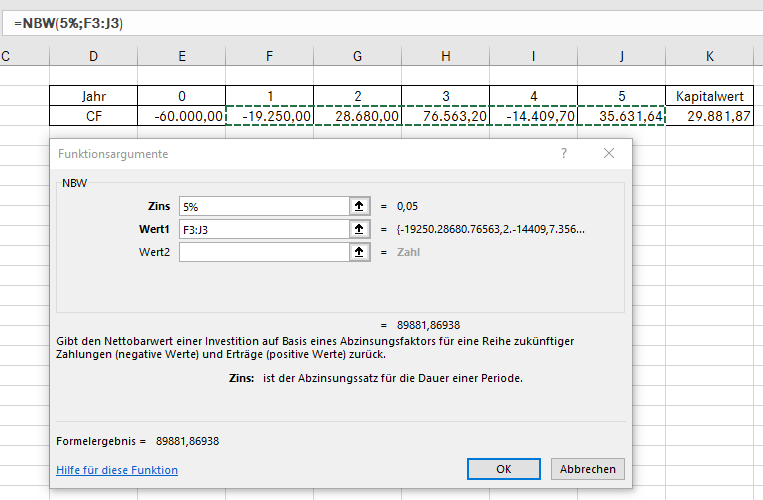Click collapse-dialog icon next to Wert1 field
The width and height of the screenshot is (763, 500).
(x=359, y=229)
